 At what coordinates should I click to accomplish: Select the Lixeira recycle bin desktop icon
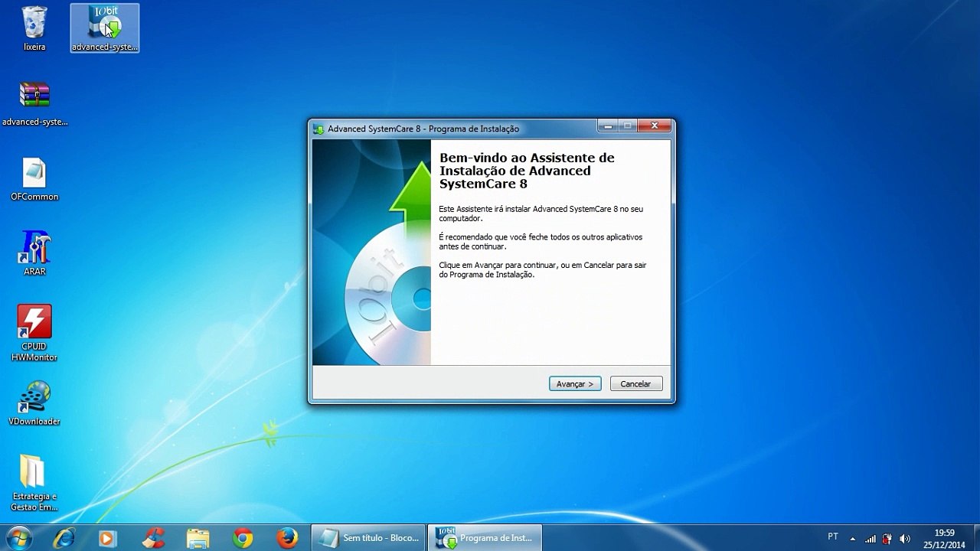(x=34, y=29)
